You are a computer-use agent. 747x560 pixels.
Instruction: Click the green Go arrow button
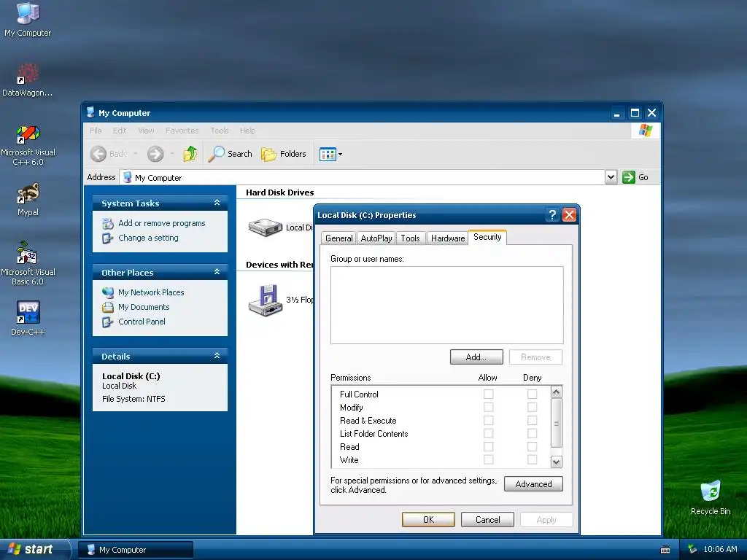[629, 177]
